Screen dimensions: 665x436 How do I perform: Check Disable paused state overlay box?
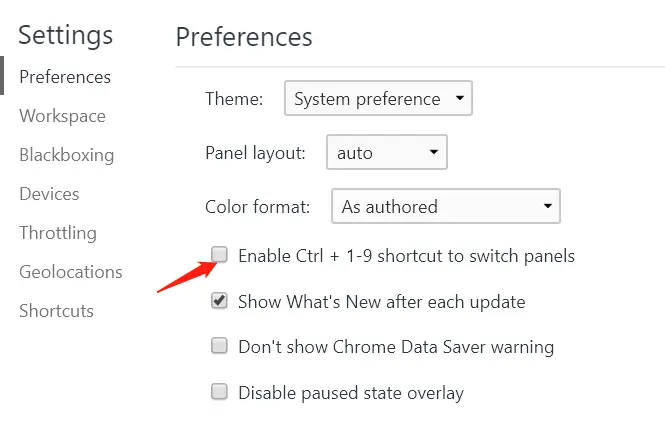point(219,393)
